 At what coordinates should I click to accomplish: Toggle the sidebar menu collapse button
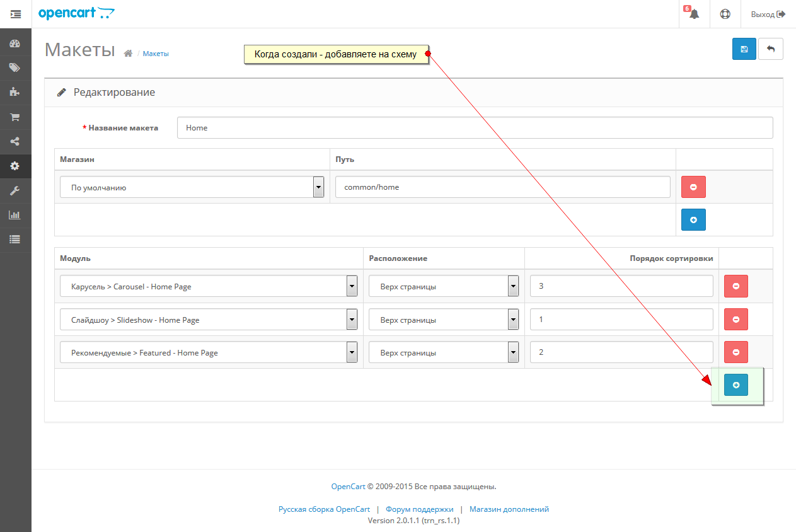click(16, 14)
